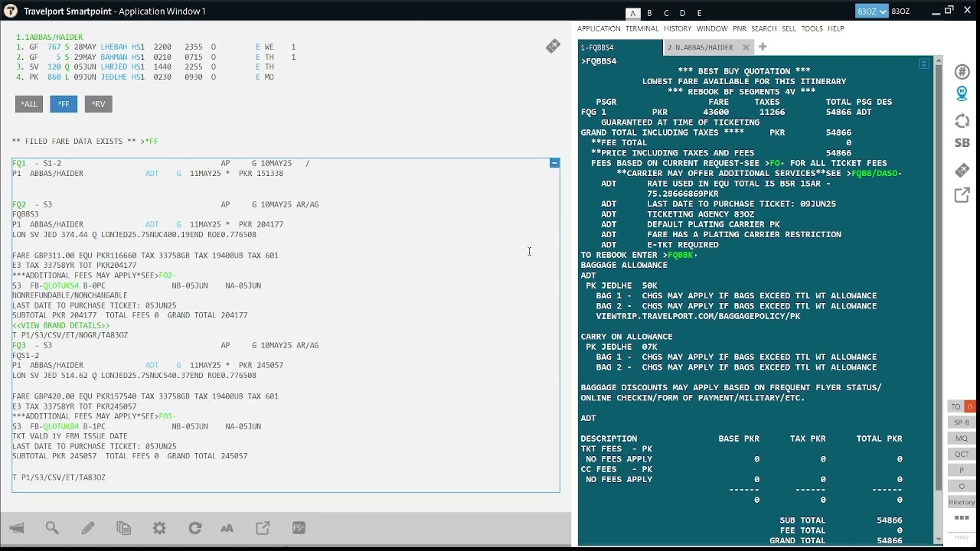
Task: Click the >FQBBK rebook link
Action: [680, 255]
